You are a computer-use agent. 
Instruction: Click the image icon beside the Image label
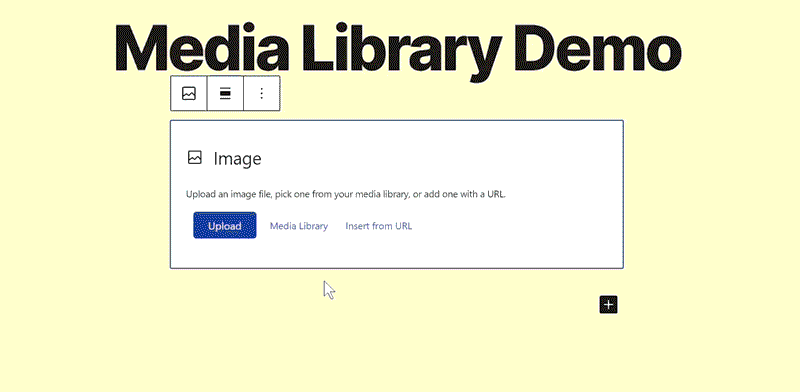(194, 157)
